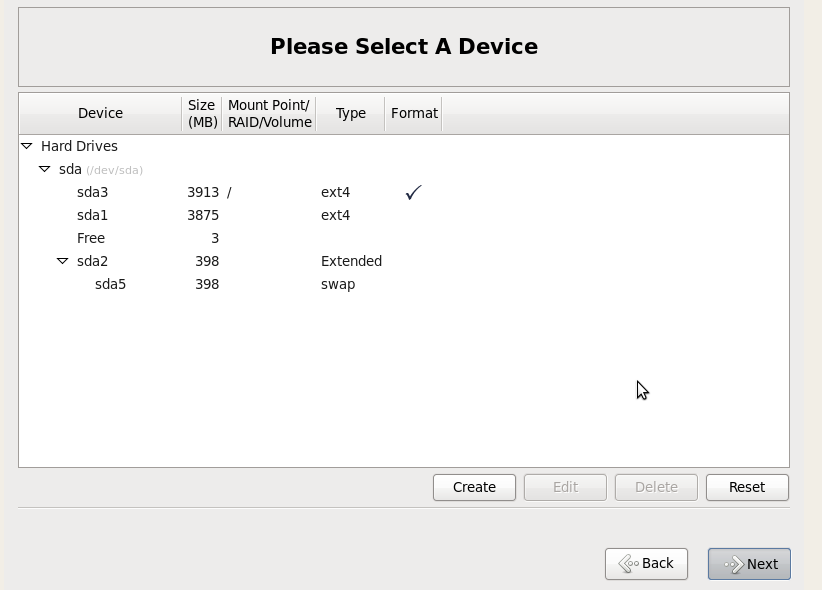Image resolution: width=822 pixels, height=590 pixels.
Task: Click the ext4 type of sda1
Action: pyautogui.click(x=336, y=216)
